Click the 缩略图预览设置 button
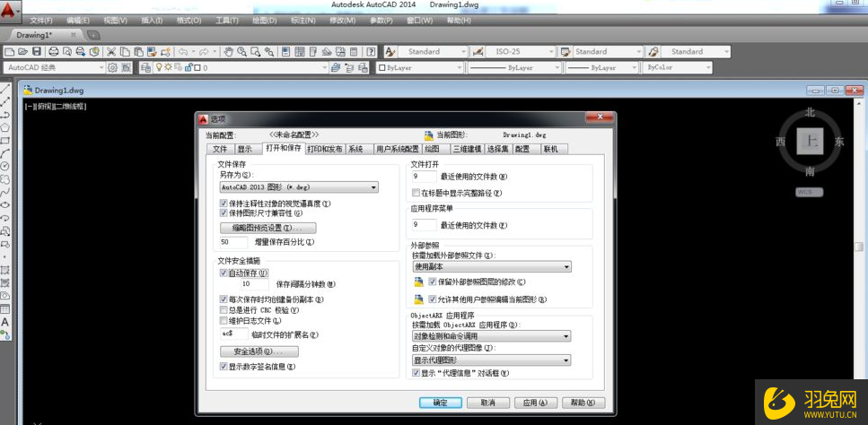The height and width of the screenshot is (425, 868). 267,228
